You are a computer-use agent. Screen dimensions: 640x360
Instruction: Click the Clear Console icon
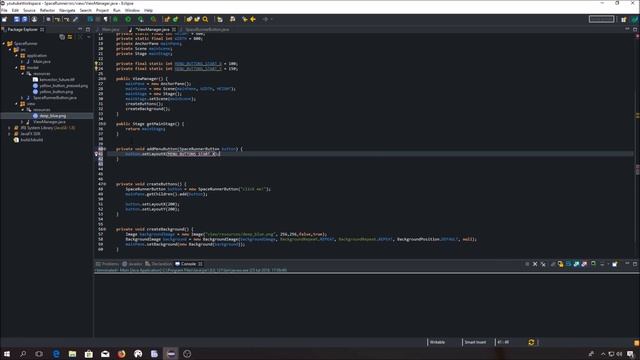coord(553,264)
